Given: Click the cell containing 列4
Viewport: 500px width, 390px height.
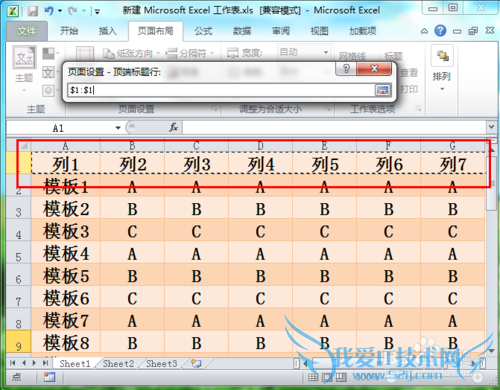Looking at the screenshot, I should point(260,163).
